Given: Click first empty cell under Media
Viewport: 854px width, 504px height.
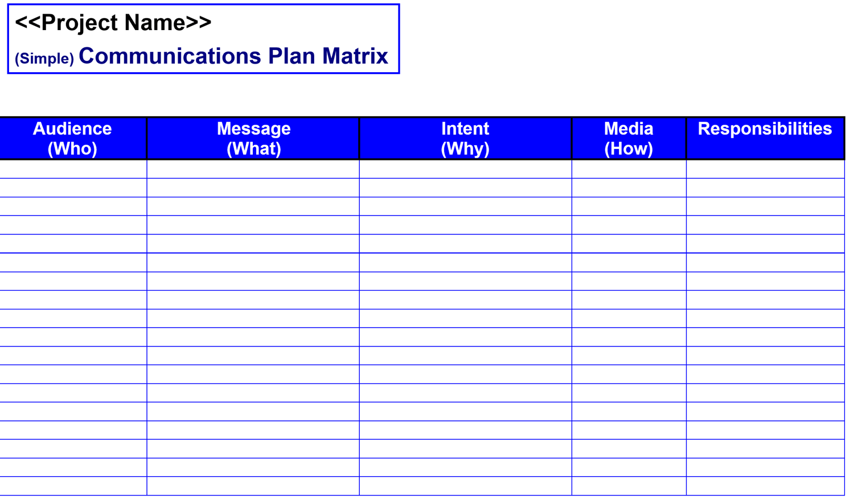Looking at the screenshot, I should 629,169.
